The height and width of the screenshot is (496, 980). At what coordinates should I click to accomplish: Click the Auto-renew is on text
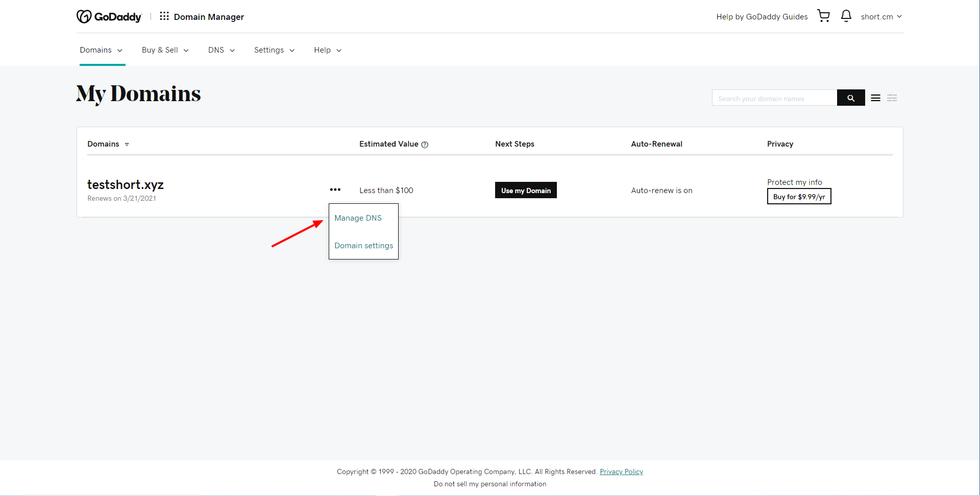(x=661, y=190)
